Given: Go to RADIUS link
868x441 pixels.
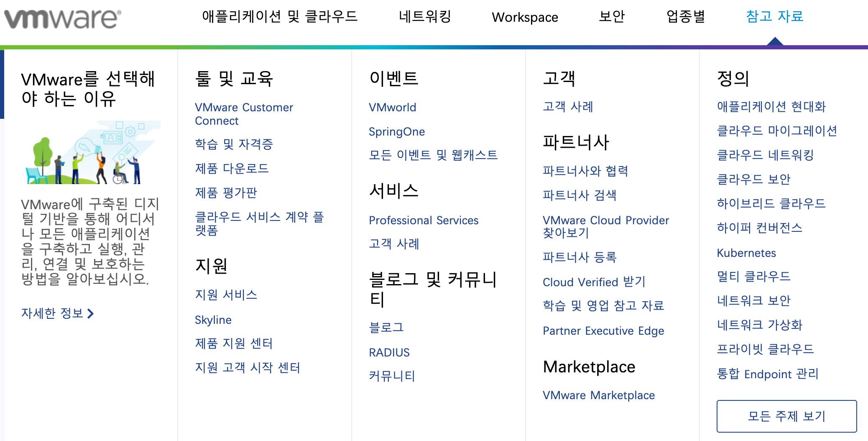Looking at the screenshot, I should pos(389,353).
